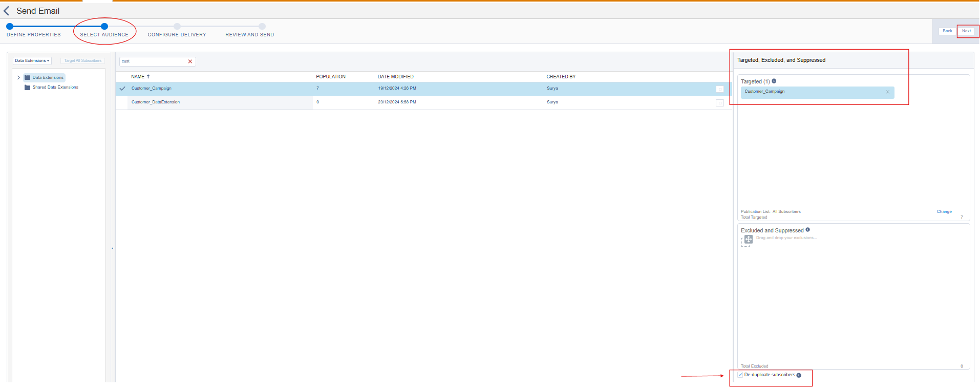Click the sort arrow on NAME column

[x=148, y=76]
